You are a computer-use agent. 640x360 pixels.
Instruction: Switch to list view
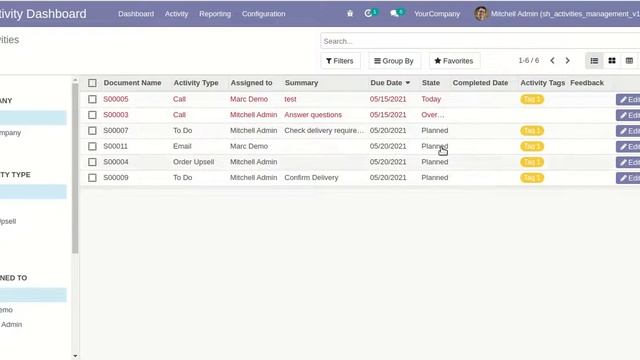(594, 61)
